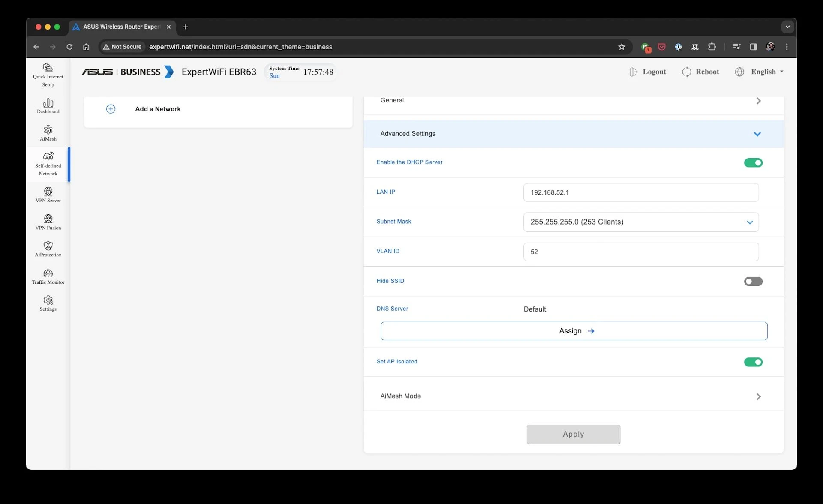The width and height of the screenshot is (823, 504).
Task: Click the Enable the DHCP Server label
Action: [x=409, y=162]
